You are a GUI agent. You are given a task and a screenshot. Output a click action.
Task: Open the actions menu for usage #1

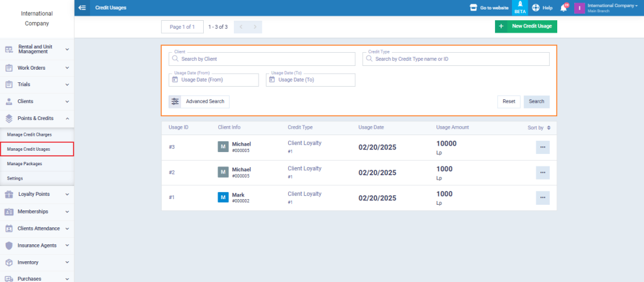pos(542,198)
